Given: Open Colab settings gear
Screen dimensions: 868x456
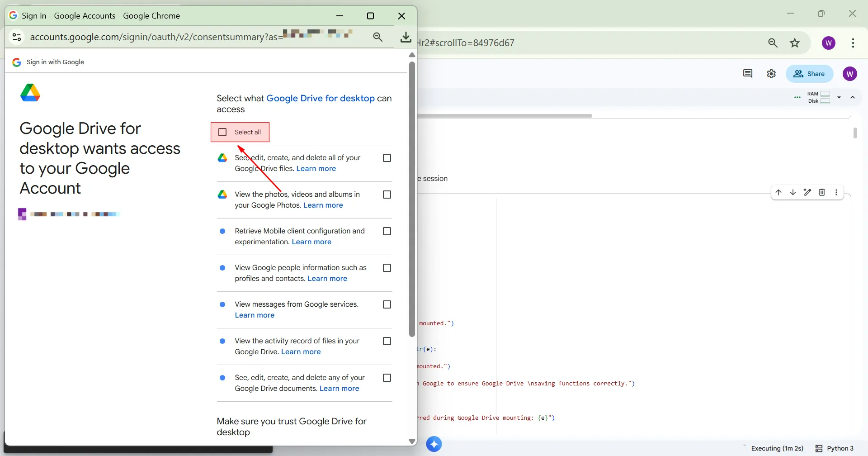Looking at the screenshot, I should [x=771, y=74].
